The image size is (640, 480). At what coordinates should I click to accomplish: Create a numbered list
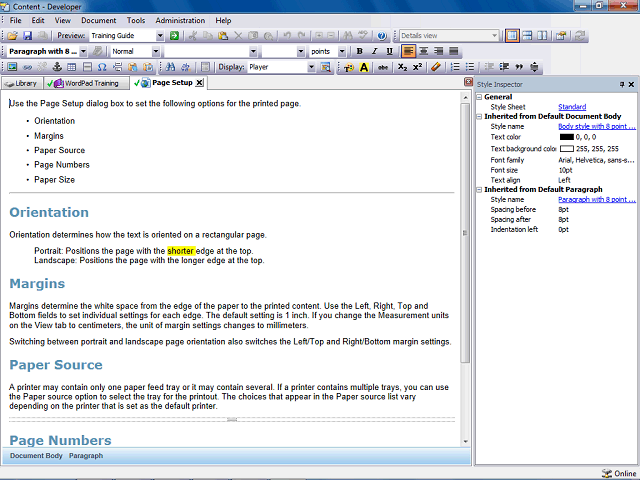coord(455,67)
